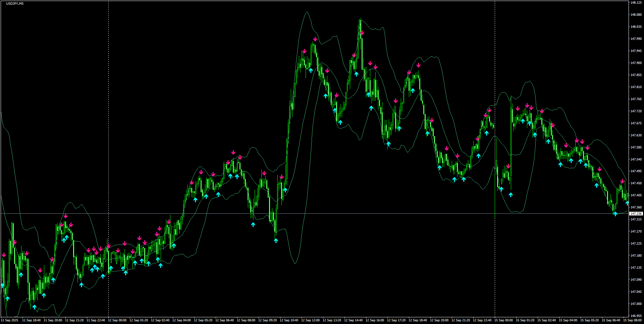Select the 12 Sep 08:00 time label
The image size is (644, 324).
pos(246,320)
